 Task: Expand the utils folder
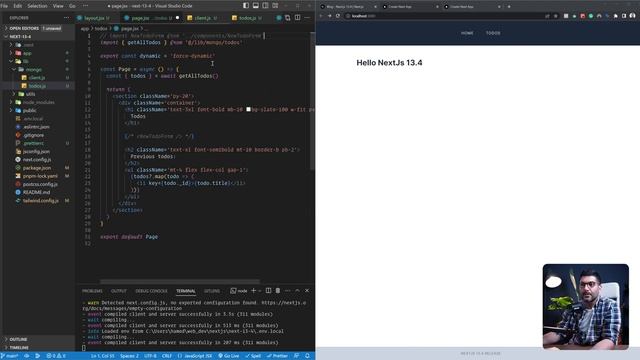(x=38, y=94)
